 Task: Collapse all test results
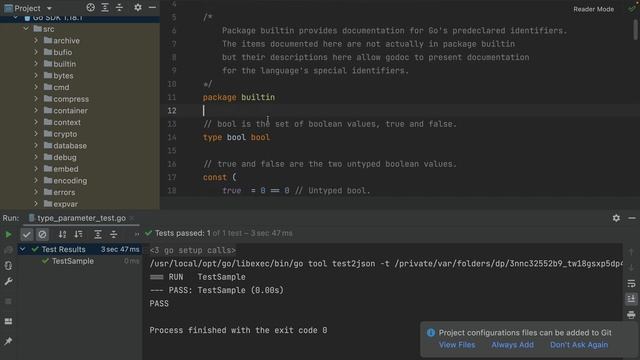[x=113, y=234]
